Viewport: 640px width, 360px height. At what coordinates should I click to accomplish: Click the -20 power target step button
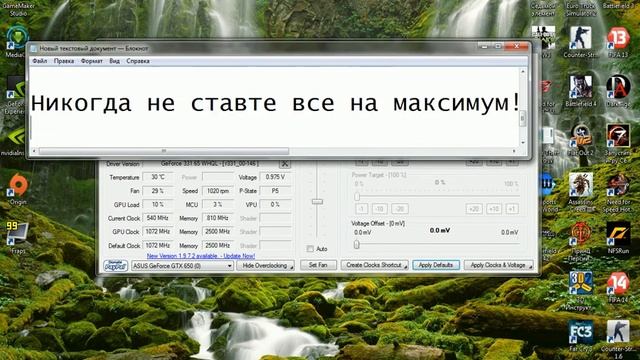(400, 209)
